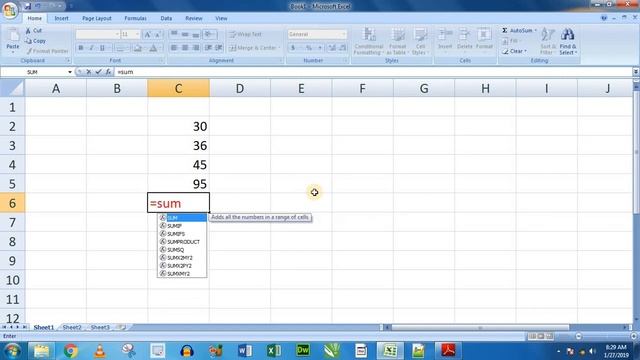Open Clipboard group dialog launcher
The height and width of the screenshot is (360, 640).
tap(68, 60)
